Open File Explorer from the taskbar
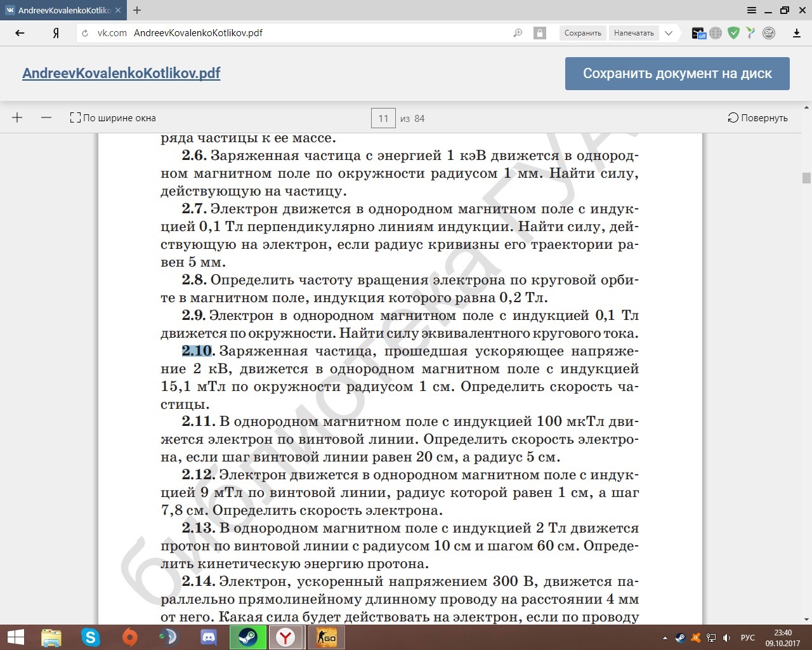The width and height of the screenshot is (812, 650). pyautogui.click(x=51, y=637)
